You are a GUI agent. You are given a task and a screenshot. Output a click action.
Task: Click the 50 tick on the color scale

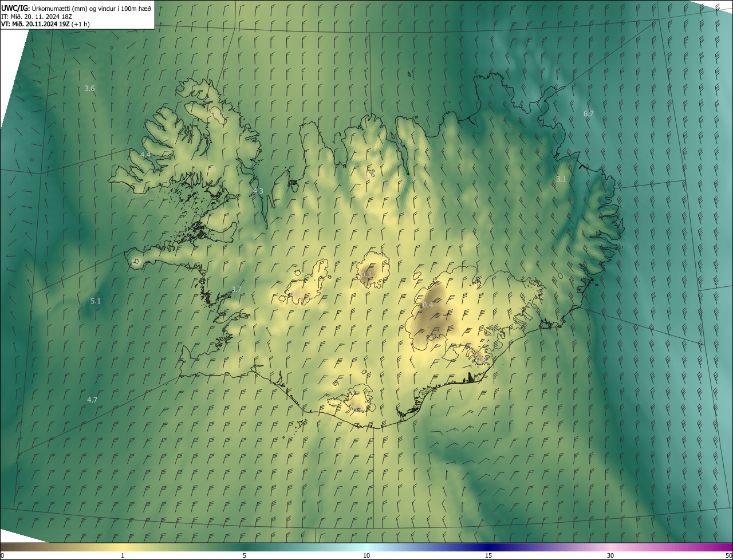(x=728, y=555)
